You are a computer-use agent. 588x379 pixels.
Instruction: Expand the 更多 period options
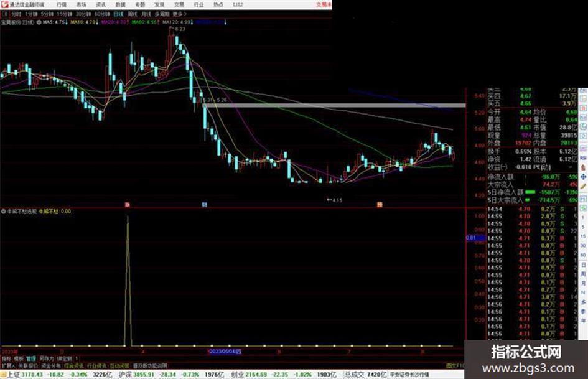click(x=179, y=14)
